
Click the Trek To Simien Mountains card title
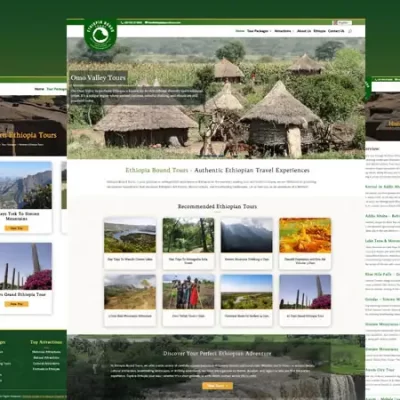(19, 216)
